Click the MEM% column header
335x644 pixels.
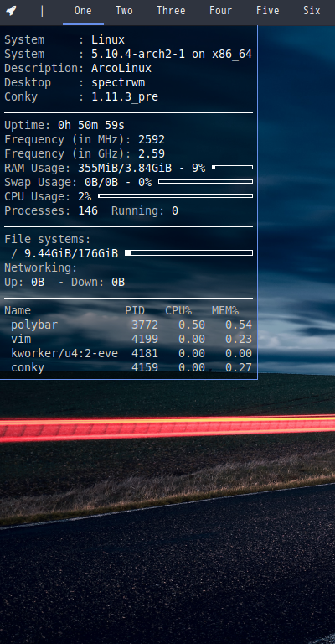(x=225, y=311)
